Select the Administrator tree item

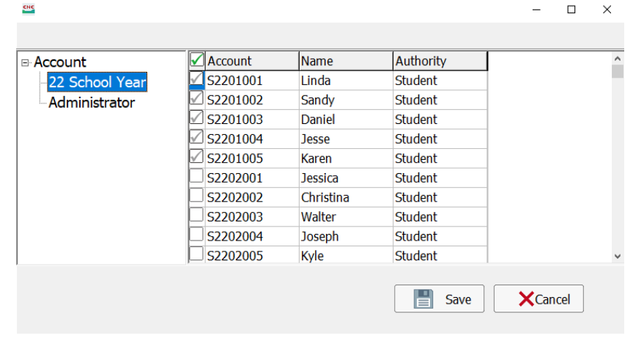pyautogui.click(x=92, y=103)
